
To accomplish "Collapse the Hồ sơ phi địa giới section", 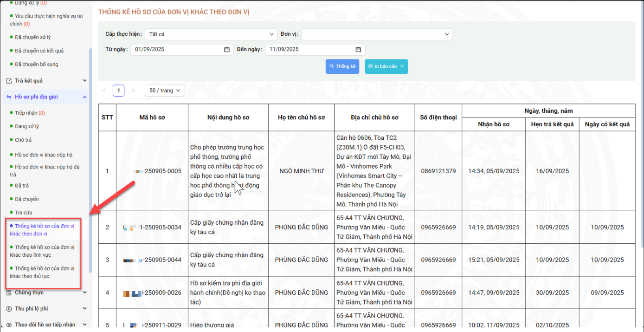I will click(x=84, y=97).
